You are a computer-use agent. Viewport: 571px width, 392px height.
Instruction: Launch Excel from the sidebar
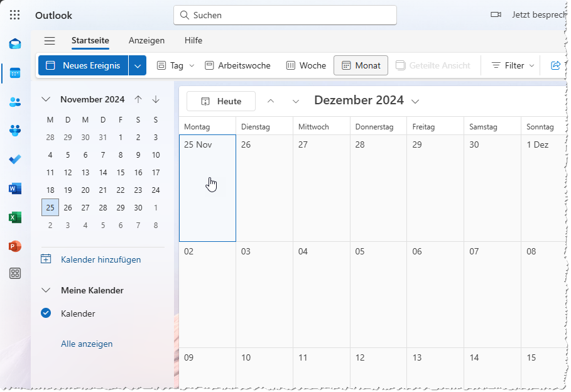coord(14,217)
